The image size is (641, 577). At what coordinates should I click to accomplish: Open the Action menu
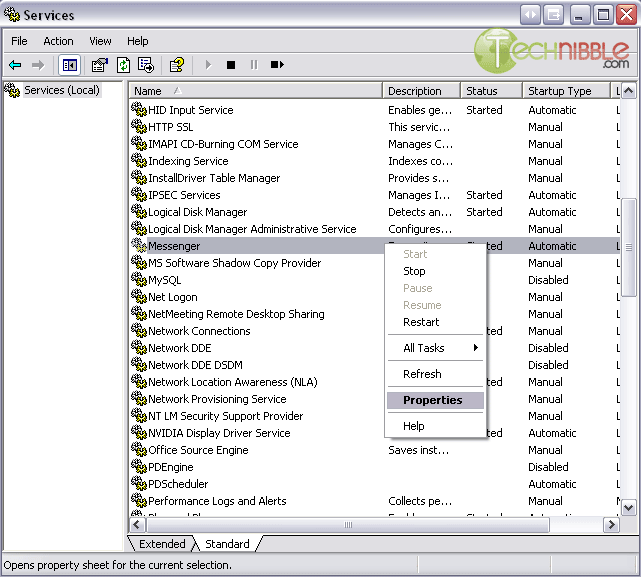point(58,41)
